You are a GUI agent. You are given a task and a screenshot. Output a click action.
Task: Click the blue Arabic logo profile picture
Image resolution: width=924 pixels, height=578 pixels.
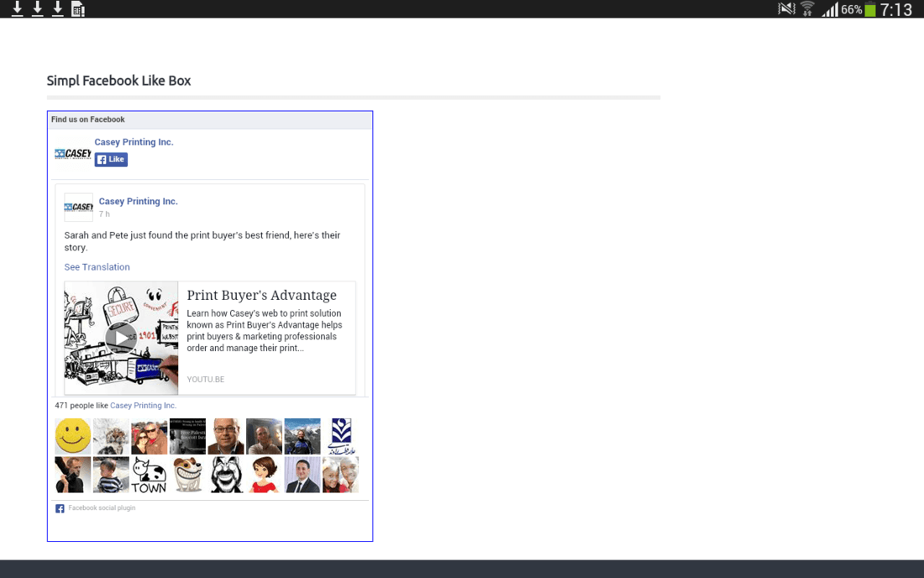tap(340, 436)
